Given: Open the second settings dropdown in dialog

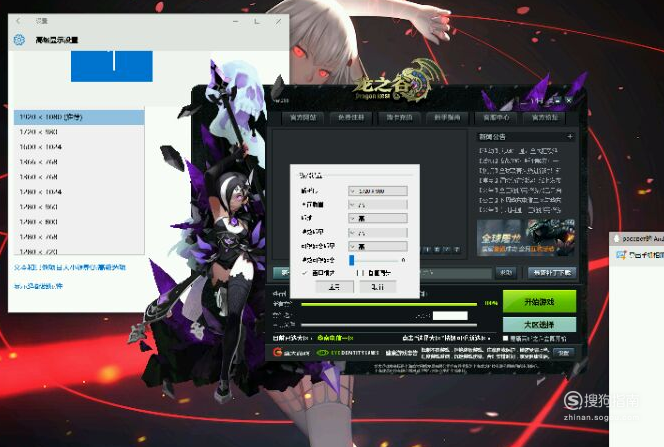Looking at the screenshot, I should click(x=378, y=205).
